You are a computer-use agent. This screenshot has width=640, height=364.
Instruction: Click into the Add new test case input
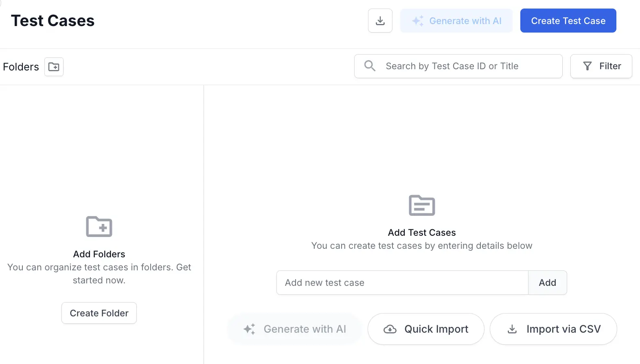pos(402,283)
